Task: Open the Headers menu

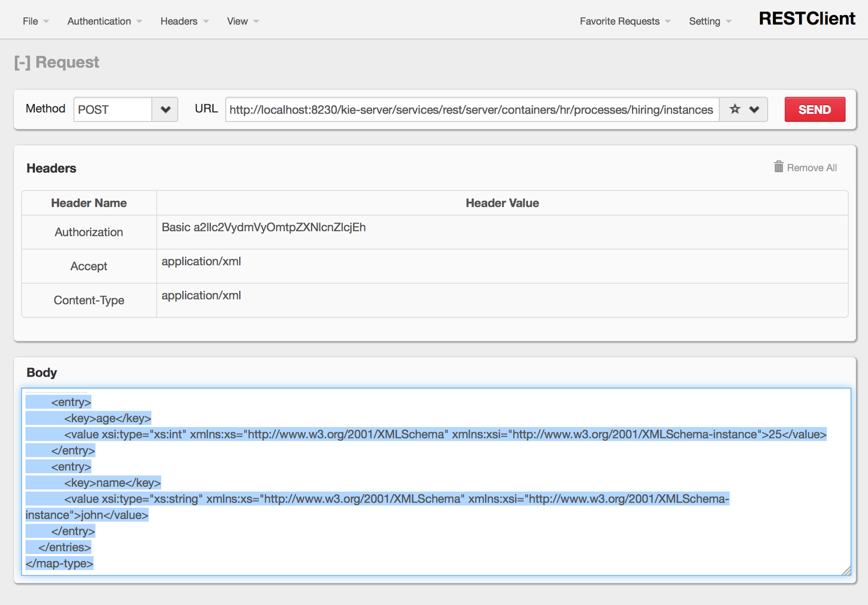Action: [x=179, y=21]
